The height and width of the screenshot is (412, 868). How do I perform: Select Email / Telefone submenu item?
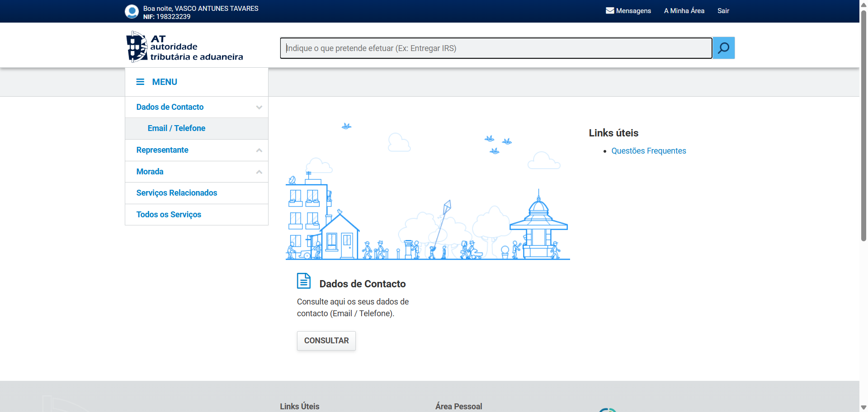[x=197, y=128]
